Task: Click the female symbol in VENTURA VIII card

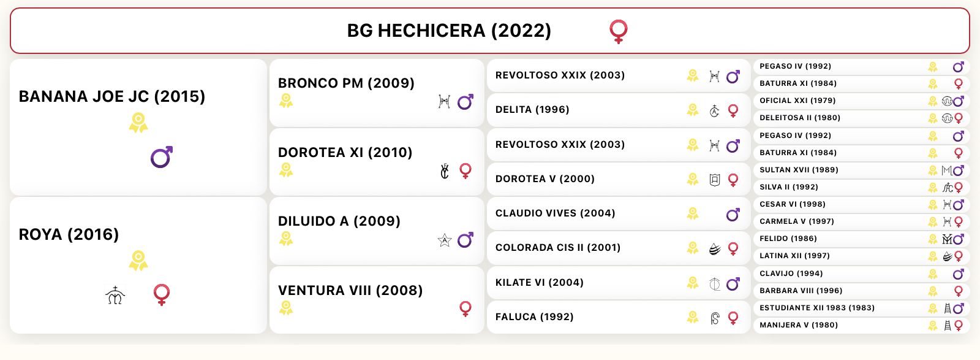Action: click(x=466, y=308)
